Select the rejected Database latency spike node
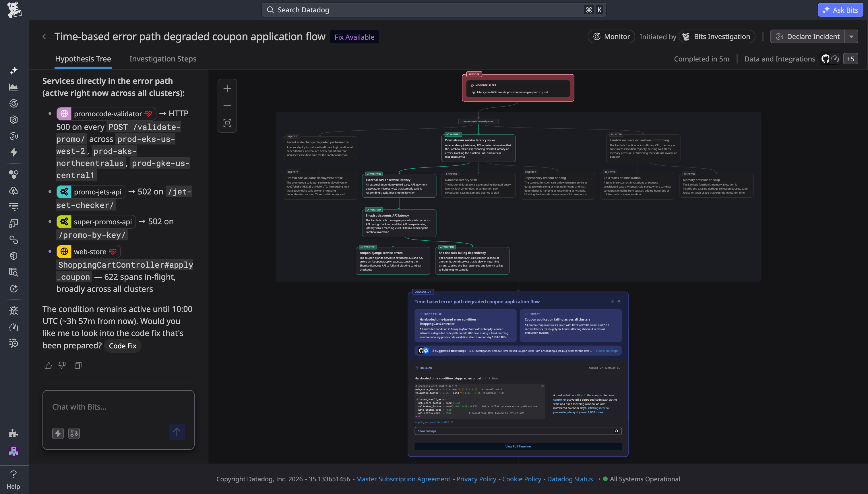 tap(478, 186)
